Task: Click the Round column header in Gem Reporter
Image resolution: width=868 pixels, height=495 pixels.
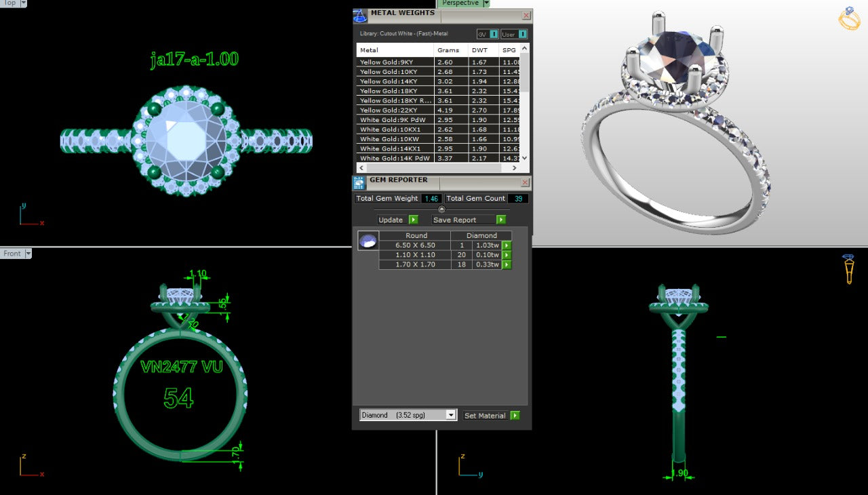Action: click(x=415, y=236)
